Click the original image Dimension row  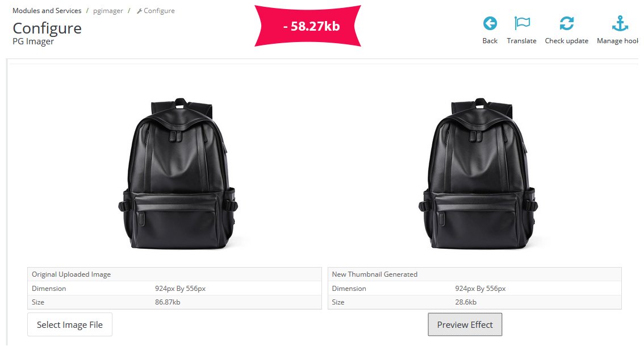coord(174,288)
